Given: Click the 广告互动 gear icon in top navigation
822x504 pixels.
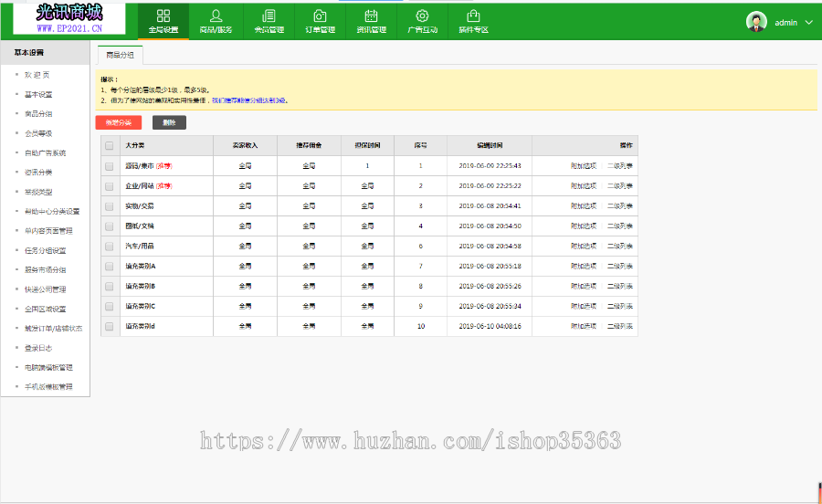Looking at the screenshot, I should pyautogui.click(x=422, y=16).
